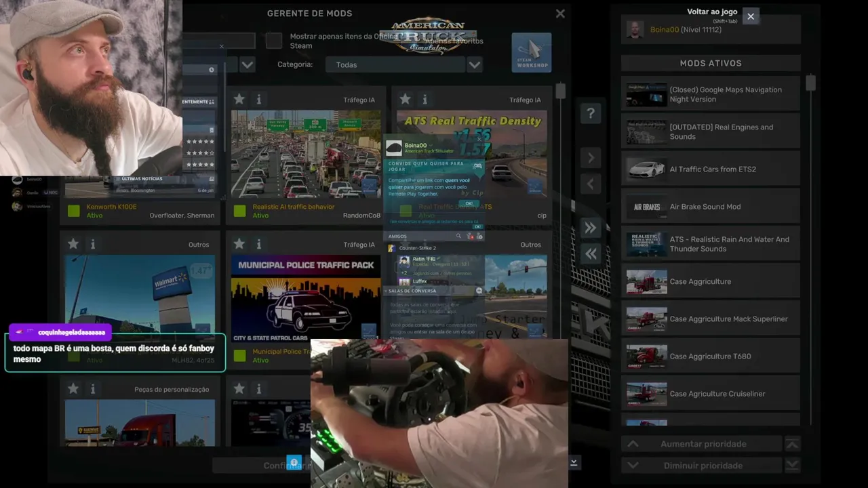Image resolution: width=868 pixels, height=488 pixels.
Task: Click OK in Remote Play Together popup
Action: tap(469, 203)
